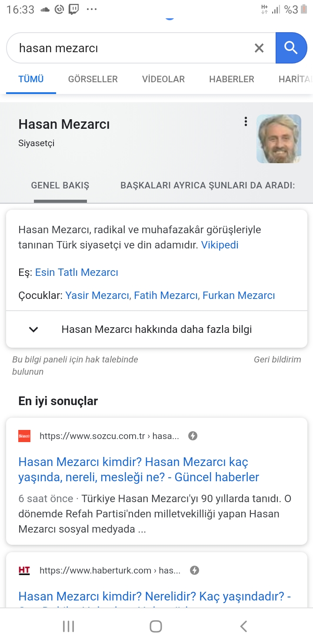Tap the Habertürk AMP lightning icon
The height and width of the screenshot is (644, 313).
tap(194, 570)
